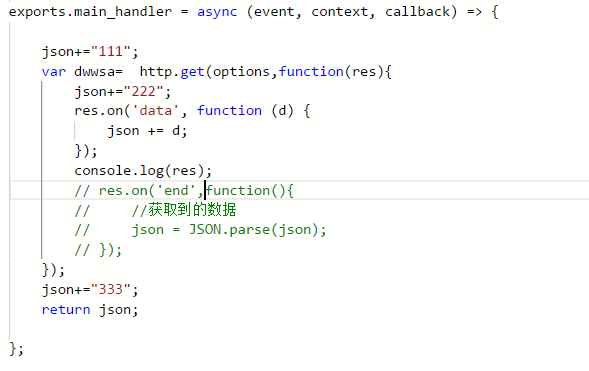Image resolution: width=589 pixels, height=371 pixels.
Task: Click the event parameter in the signature
Action: coord(274,12)
